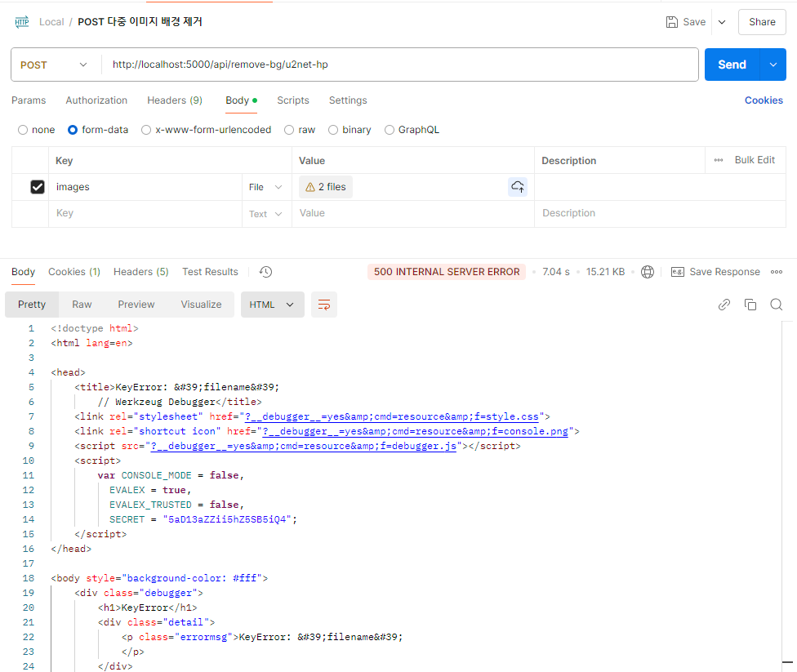Uncheck the images row checkbox
The width and height of the screenshot is (797, 672).
(x=37, y=187)
